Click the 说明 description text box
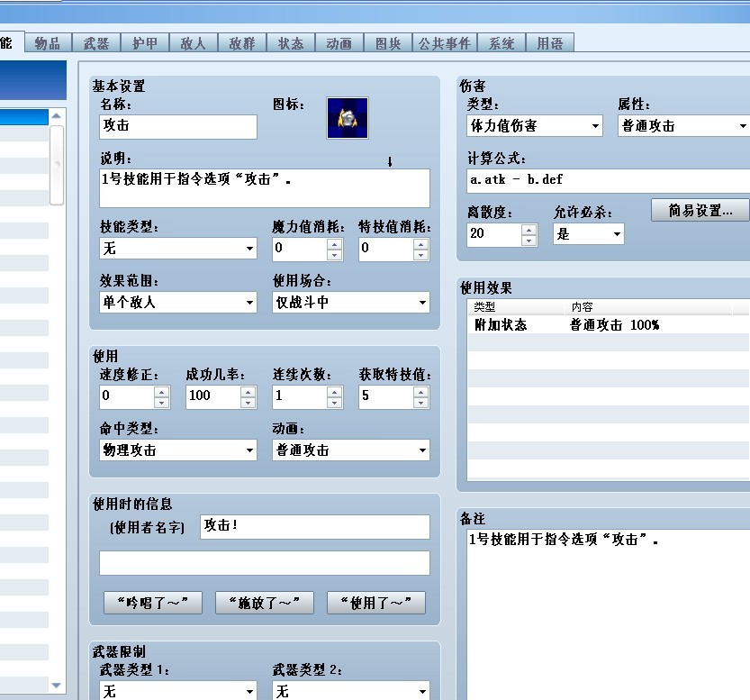Viewport: 750px width, 700px height. (x=265, y=188)
